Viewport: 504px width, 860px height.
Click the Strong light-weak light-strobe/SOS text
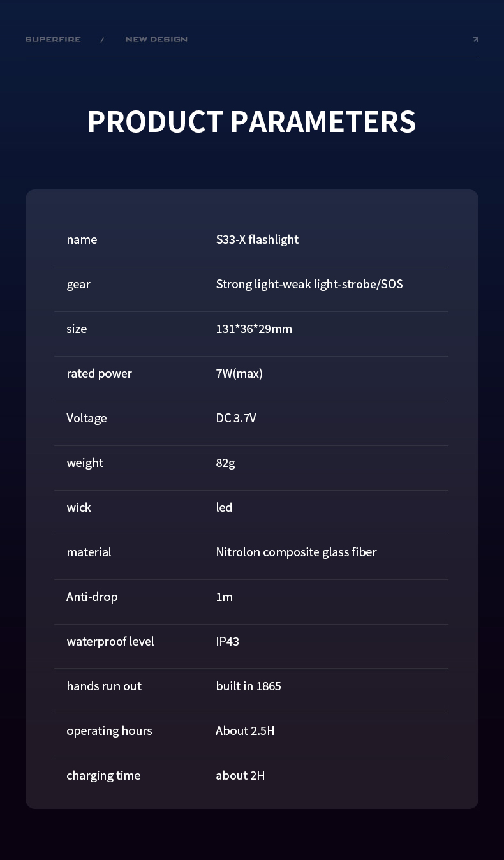[309, 284]
